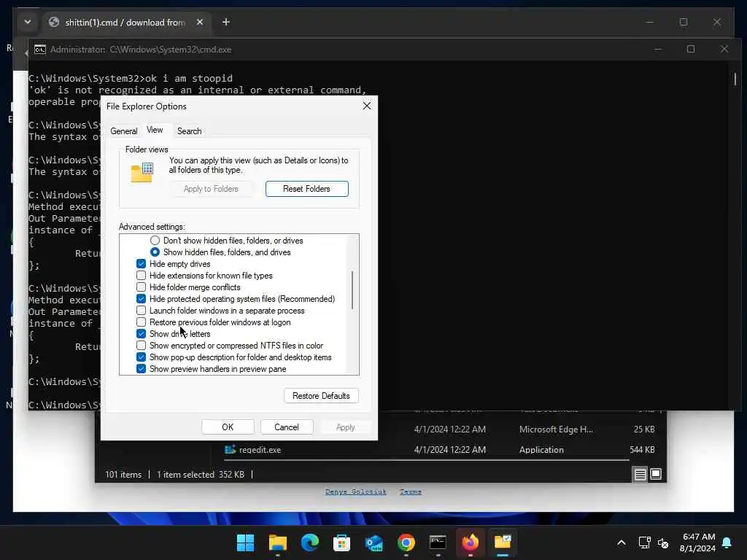Screen dimensions: 747x560
Task: Close File Explorer Options with the X
Action: click(367, 106)
